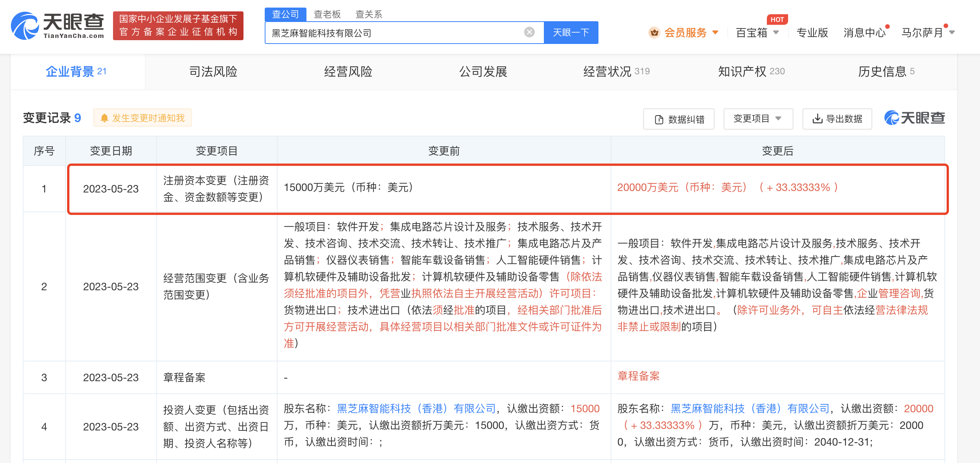Image resolution: width=980 pixels, height=463 pixels.
Task: Clear the search box with the X icon
Action: tap(529, 32)
